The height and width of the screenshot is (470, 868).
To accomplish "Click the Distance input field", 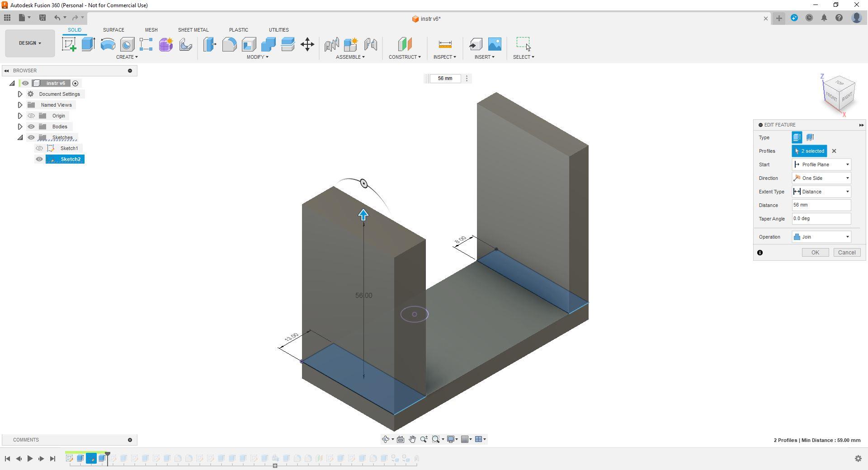I will coord(821,205).
